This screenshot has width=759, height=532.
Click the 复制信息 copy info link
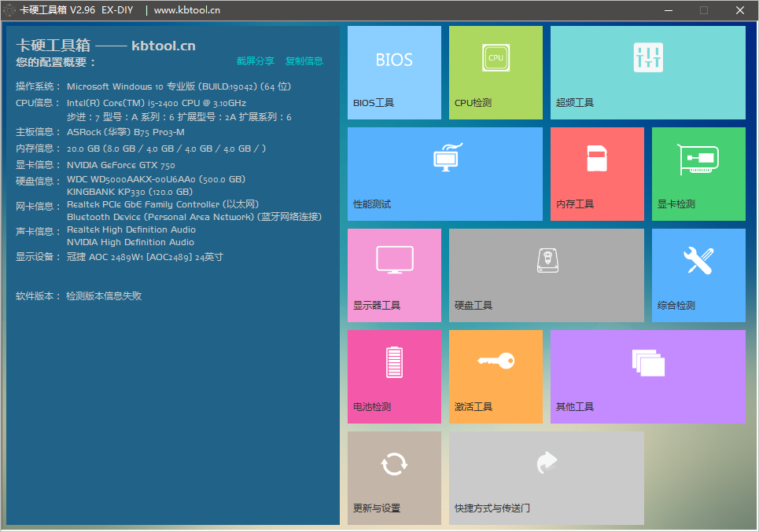tap(304, 61)
